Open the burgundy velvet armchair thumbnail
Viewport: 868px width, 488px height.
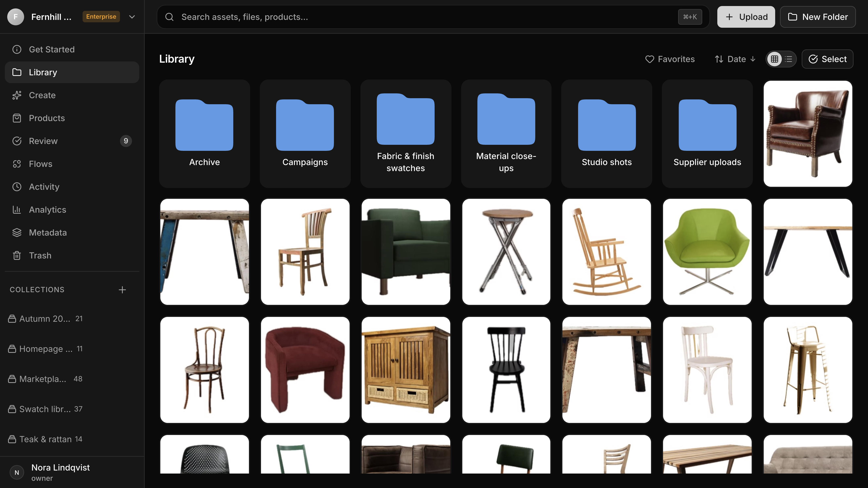coord(305,370)
